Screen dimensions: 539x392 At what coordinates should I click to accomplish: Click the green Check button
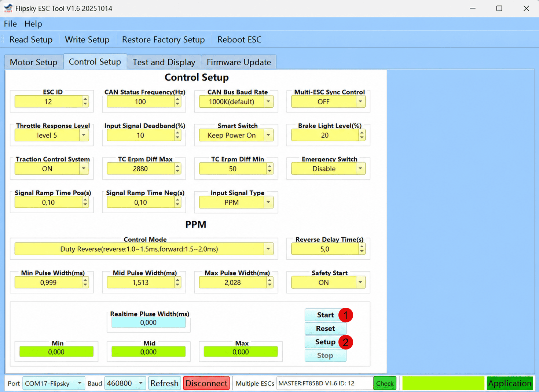385,384
